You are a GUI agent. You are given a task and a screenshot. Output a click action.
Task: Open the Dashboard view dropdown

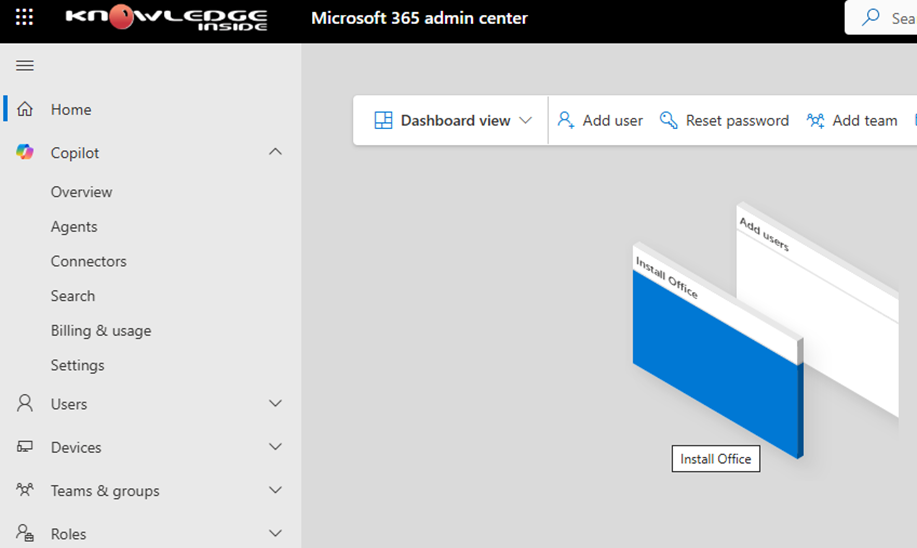455,121
